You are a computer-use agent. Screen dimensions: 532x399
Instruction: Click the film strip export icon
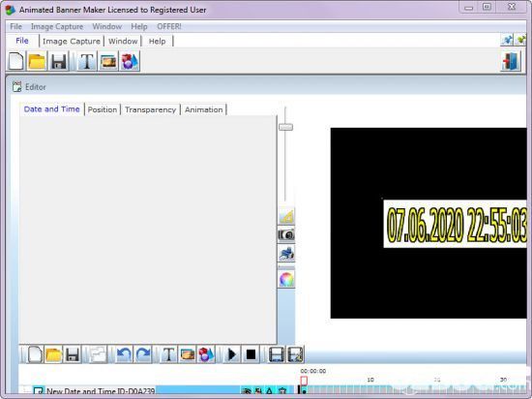click(x=277, y=354)
